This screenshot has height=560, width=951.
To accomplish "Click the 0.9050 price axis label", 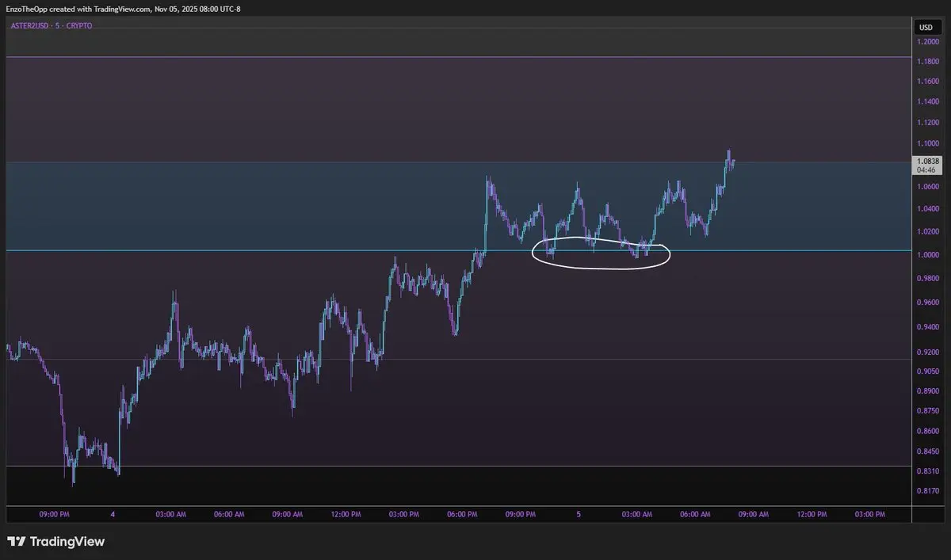I will 928,371.
